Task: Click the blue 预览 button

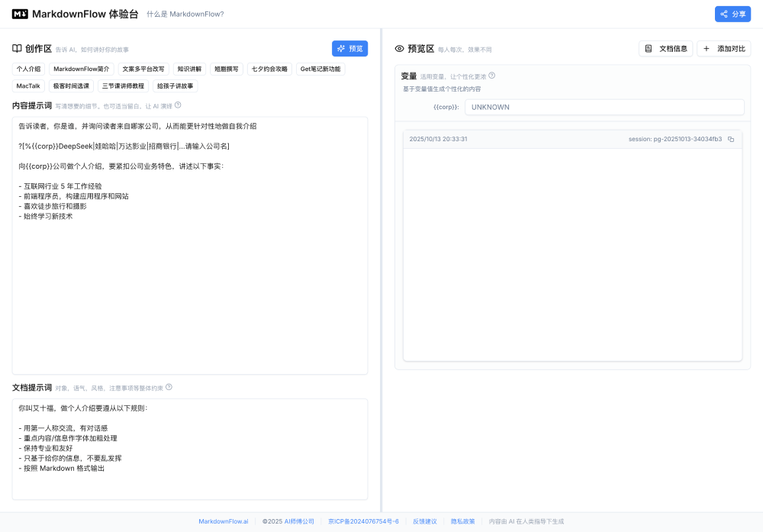Action: point(349,48)
